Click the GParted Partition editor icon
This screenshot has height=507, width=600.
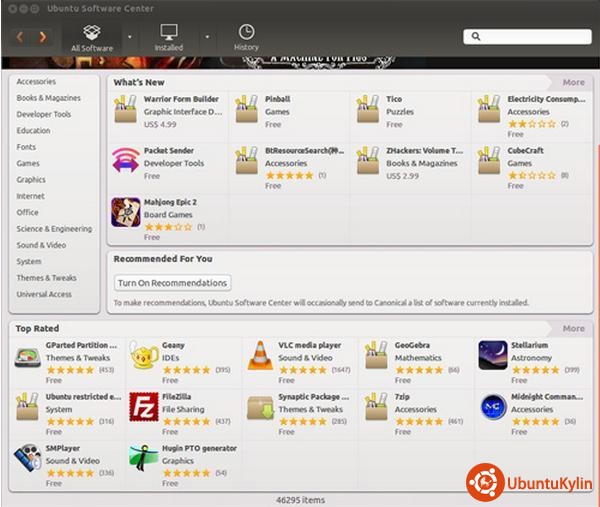coord(28,357)
